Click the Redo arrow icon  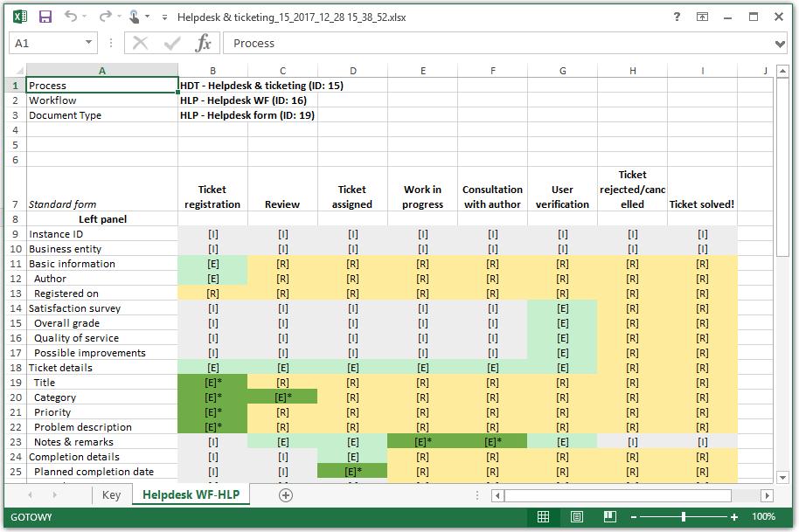[105, 17]
